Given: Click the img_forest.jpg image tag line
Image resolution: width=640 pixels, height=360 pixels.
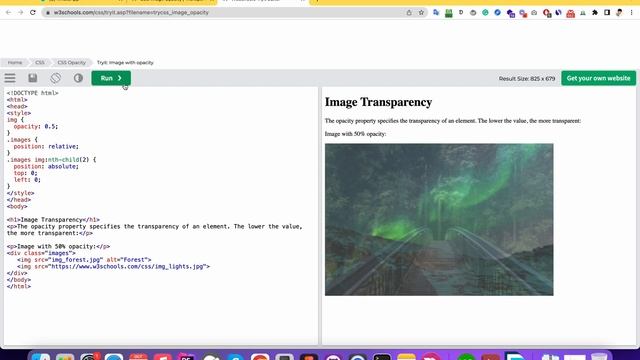Looking at the screenshot, I should [x=84, y=260].
